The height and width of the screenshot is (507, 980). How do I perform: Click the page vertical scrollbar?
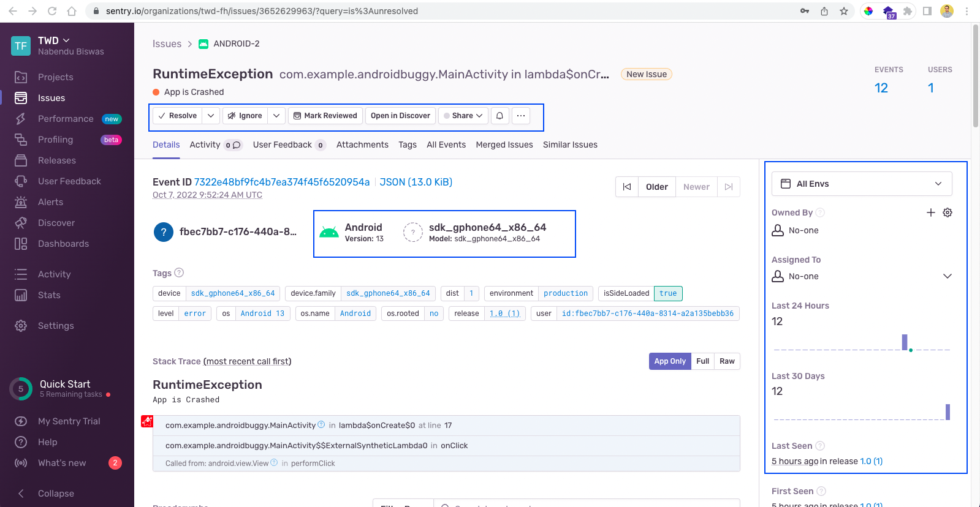pyautogui.click(x=975, y=76)
